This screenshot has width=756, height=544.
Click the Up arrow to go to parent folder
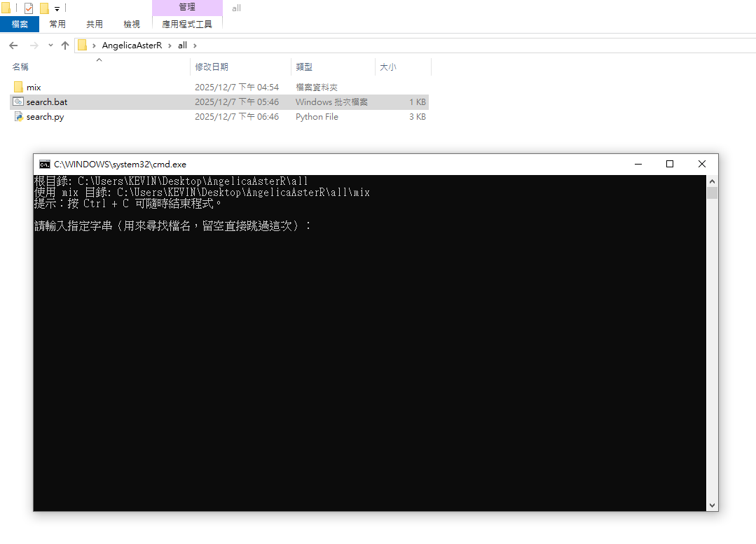pyautogui.click(x=65, y=46)
